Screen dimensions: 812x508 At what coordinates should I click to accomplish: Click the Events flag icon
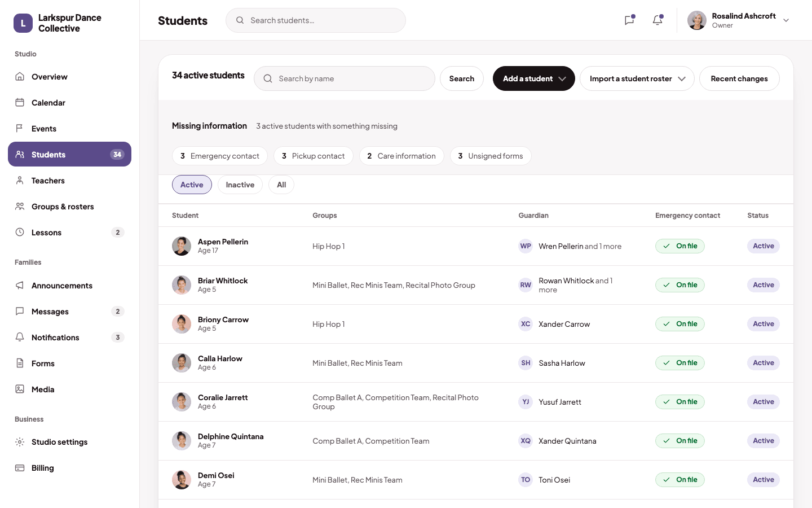pos(20,129)
